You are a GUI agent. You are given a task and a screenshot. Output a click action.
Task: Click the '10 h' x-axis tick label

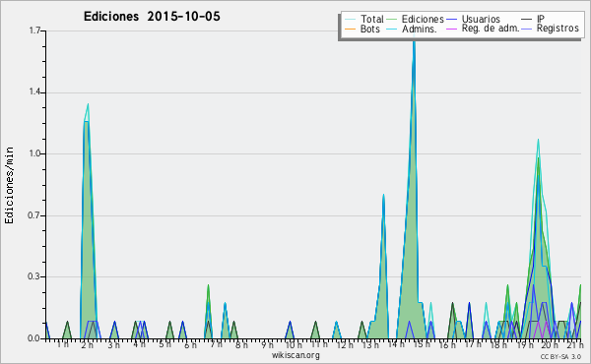294,344
